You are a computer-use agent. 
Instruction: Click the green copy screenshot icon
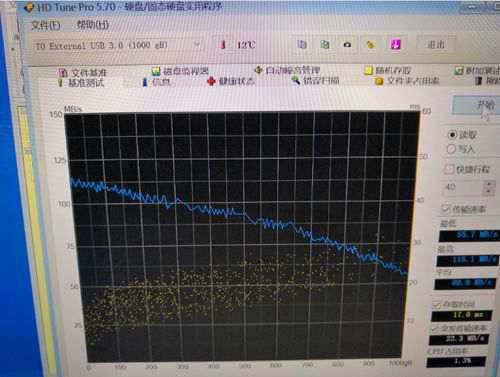[325, 44]
